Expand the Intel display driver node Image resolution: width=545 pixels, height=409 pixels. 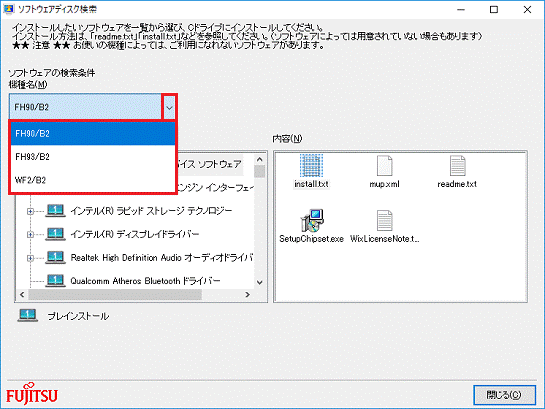click(31, 234)
